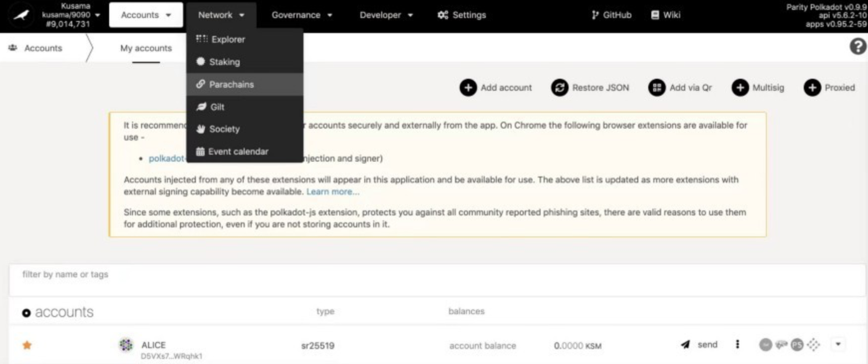Image resolution: width=868 pixels, height=364 pixels.
Task: Open the Accounts top menu
Action: [146, 15]
